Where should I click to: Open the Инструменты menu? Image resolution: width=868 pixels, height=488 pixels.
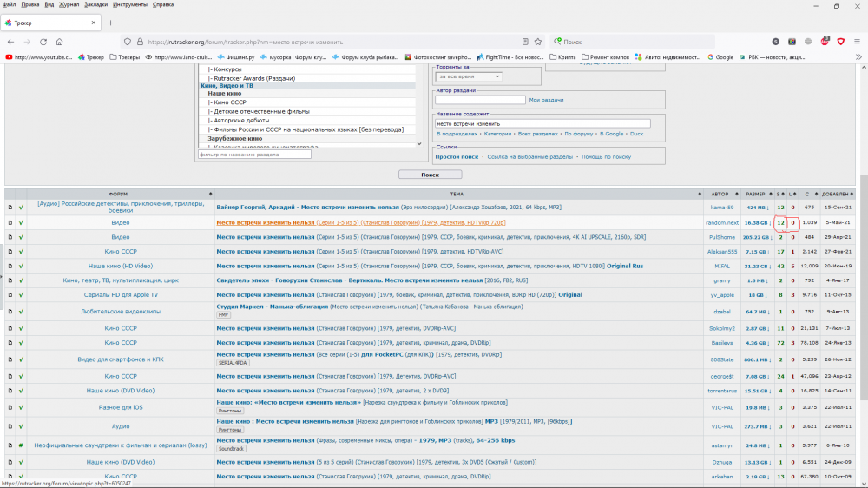coord(129,4)
